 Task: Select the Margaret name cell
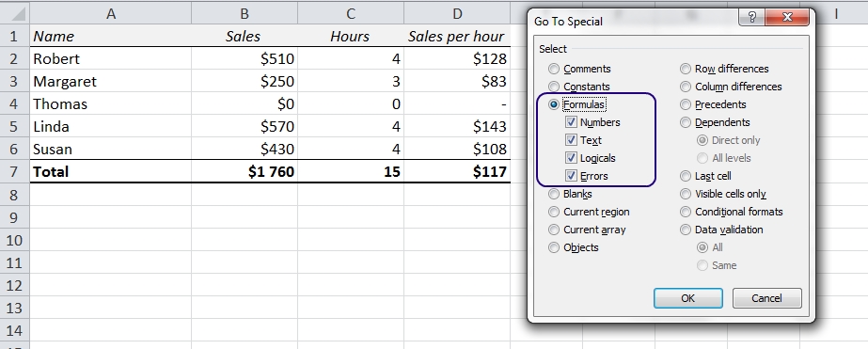(111, 82)
